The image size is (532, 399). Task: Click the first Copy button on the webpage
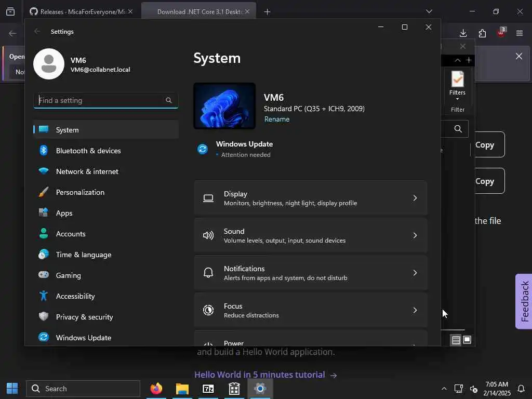488,144
